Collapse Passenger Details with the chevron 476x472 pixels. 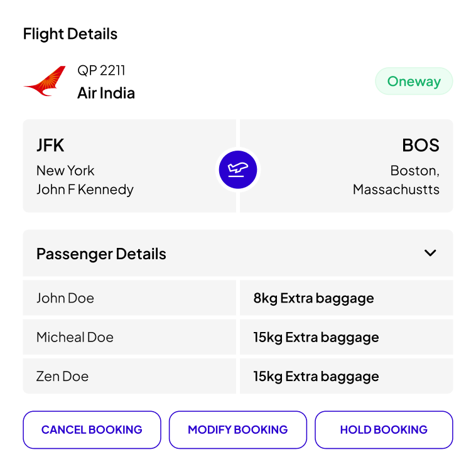pyautogui.click(x=430, y=253)
